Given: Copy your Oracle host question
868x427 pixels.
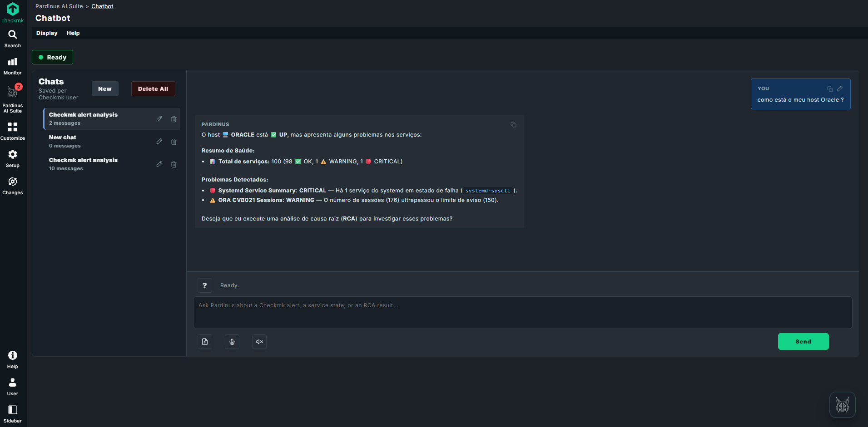Looking at the screenshot, I should [x=830, y=89].
